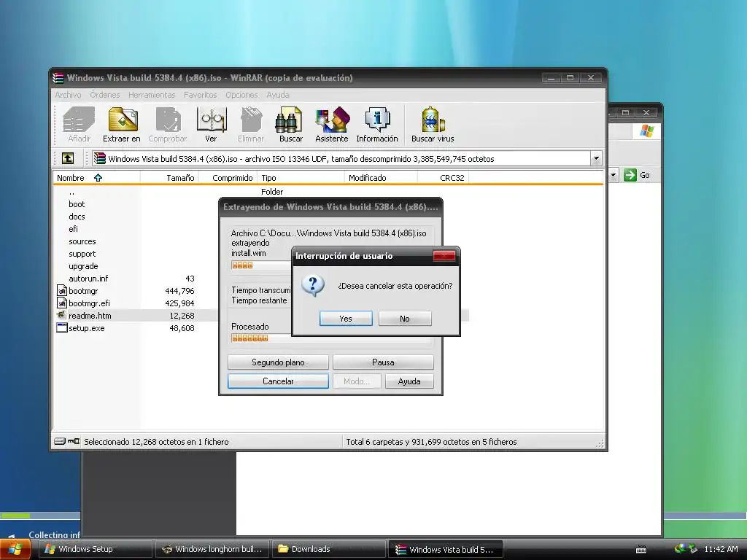Screen dimensions: 747x560
Task: Switch to Windows longhorn taskbar item
Action: [212, 549]
